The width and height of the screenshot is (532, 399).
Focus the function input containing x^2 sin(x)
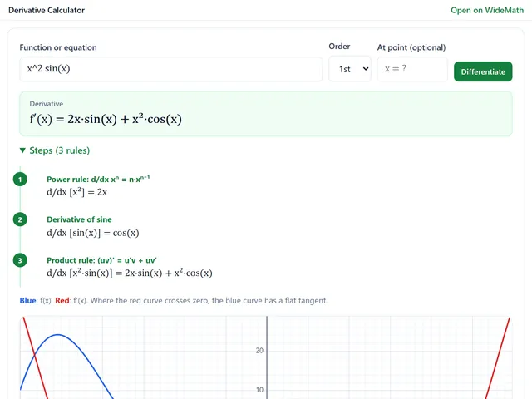(170, 69)
